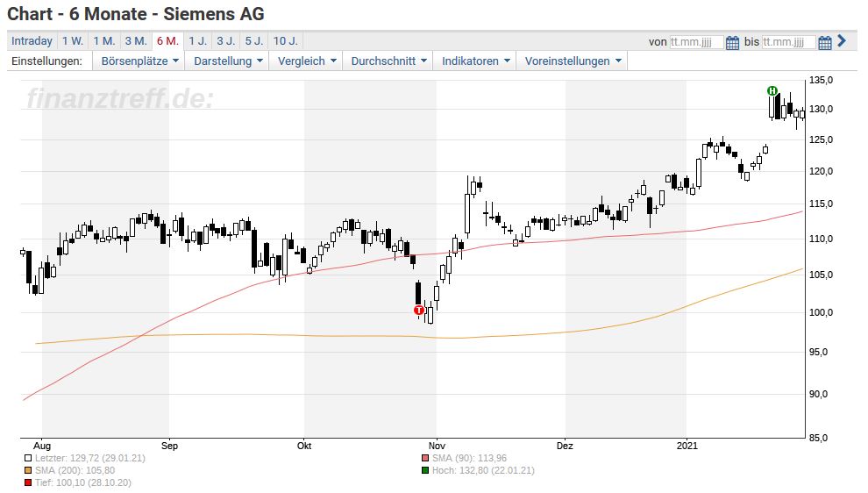The image size is (868, 493).
Task: Open the Indikatoren dropdown
Action: point(475,61)
